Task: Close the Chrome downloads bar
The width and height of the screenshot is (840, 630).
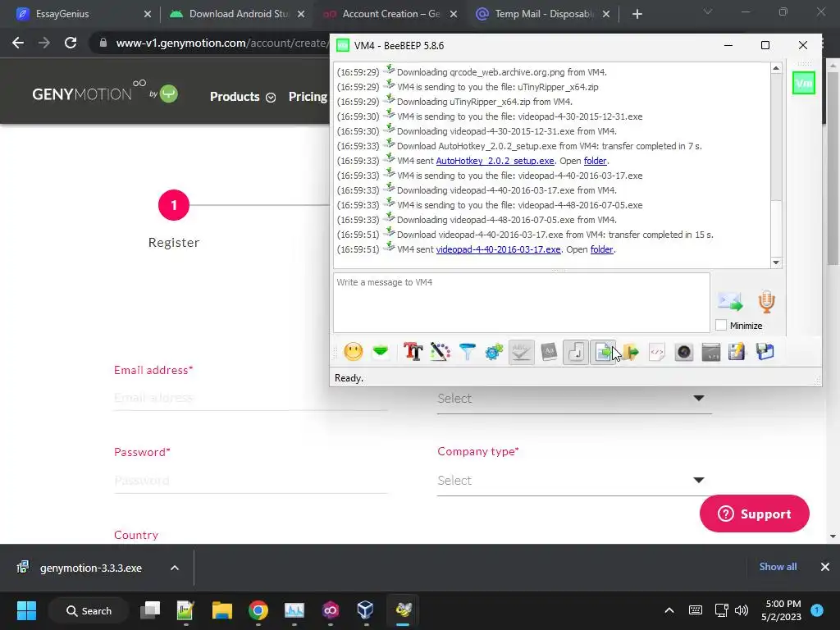Action: click(x=825, y=567)
